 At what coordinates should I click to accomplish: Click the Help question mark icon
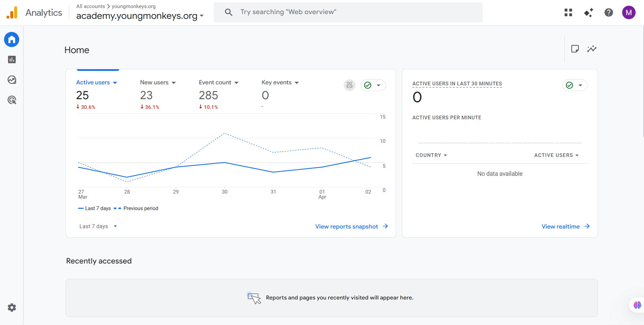(x=608, y=12)
